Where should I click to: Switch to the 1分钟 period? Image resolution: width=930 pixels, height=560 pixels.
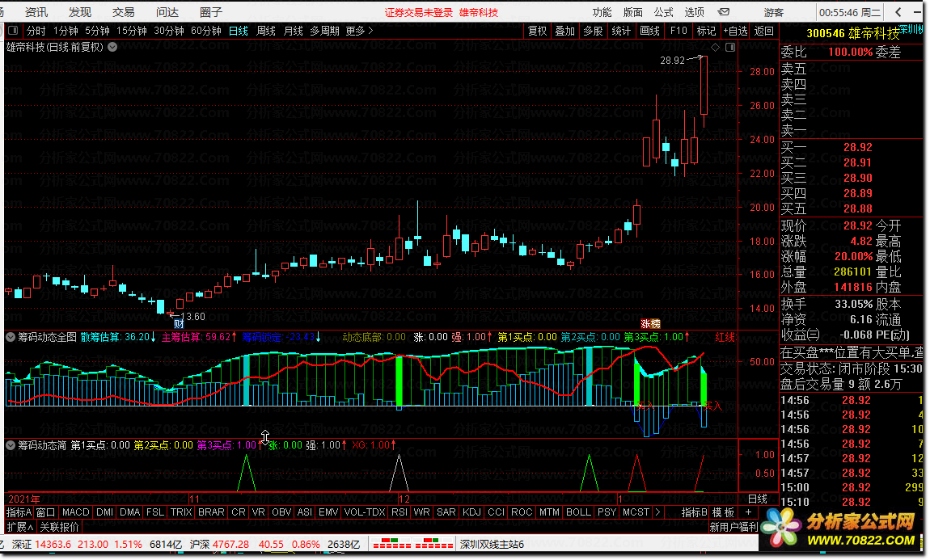tap(66, 31)
